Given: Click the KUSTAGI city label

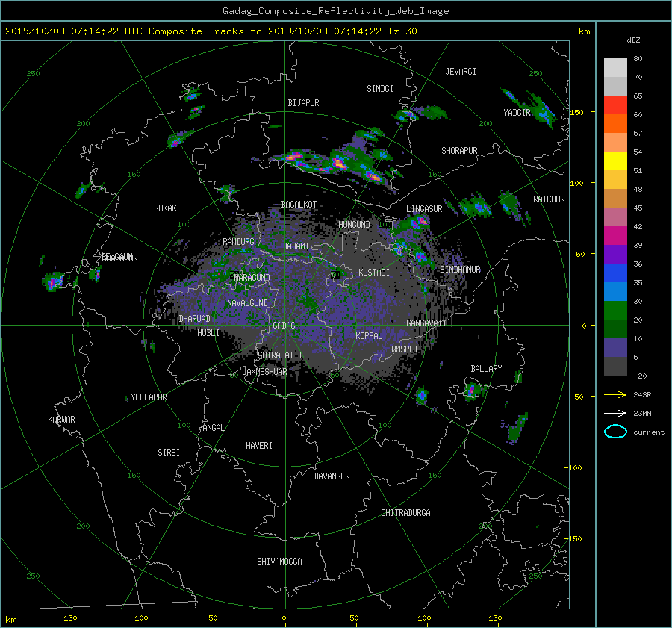Looking at the screenshot, I should point(374,273).
